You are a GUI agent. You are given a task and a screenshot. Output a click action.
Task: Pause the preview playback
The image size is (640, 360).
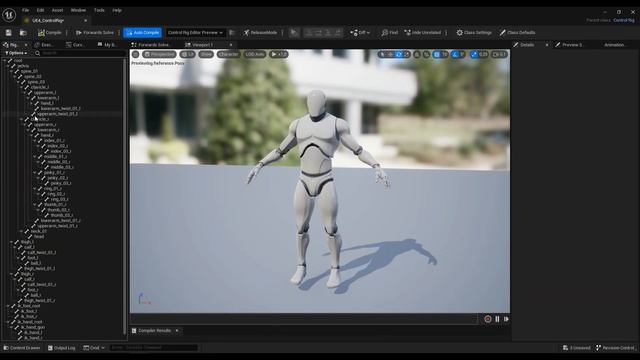(497, 319)
